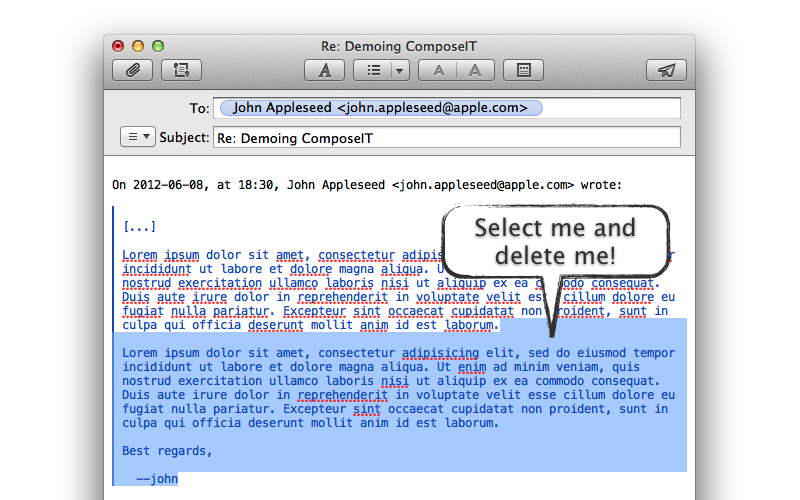Click the quote attribution line 'On 2012-06-08'
Screen dimensions: 800x500
367,185
